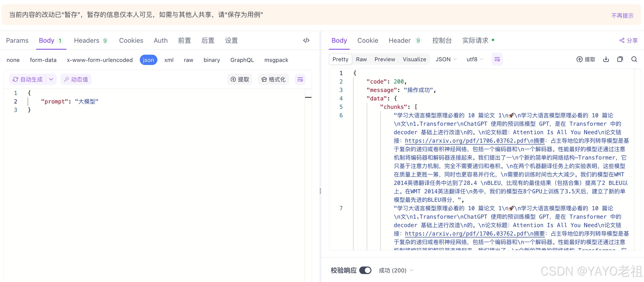Copy the response content

pos(620,59)
